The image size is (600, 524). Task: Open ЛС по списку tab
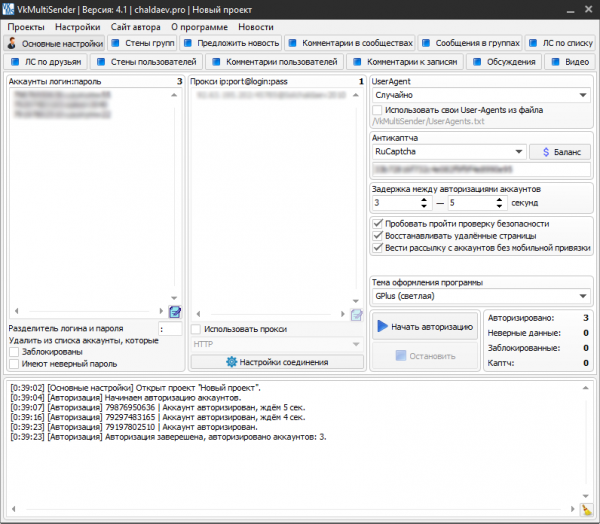coord(560,43)
